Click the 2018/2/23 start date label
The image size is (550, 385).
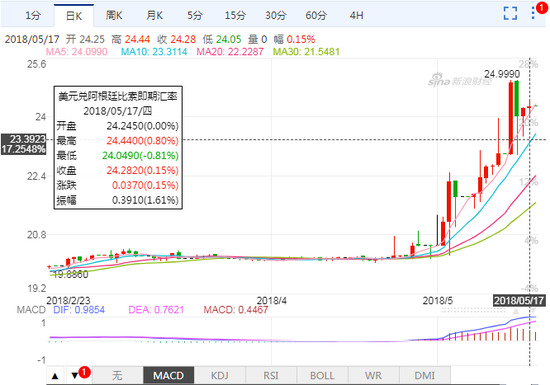click(x=68, y=300)
